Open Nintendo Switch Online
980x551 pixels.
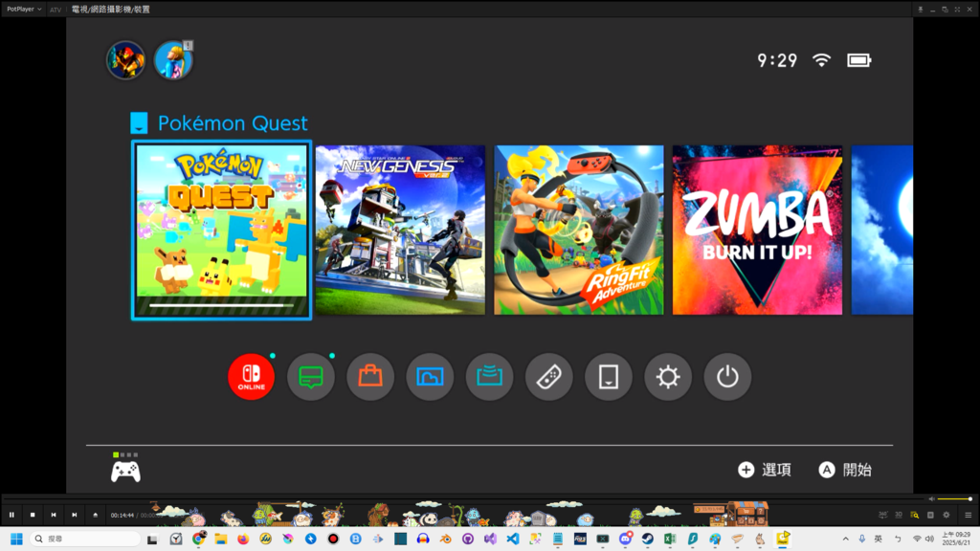252,377
